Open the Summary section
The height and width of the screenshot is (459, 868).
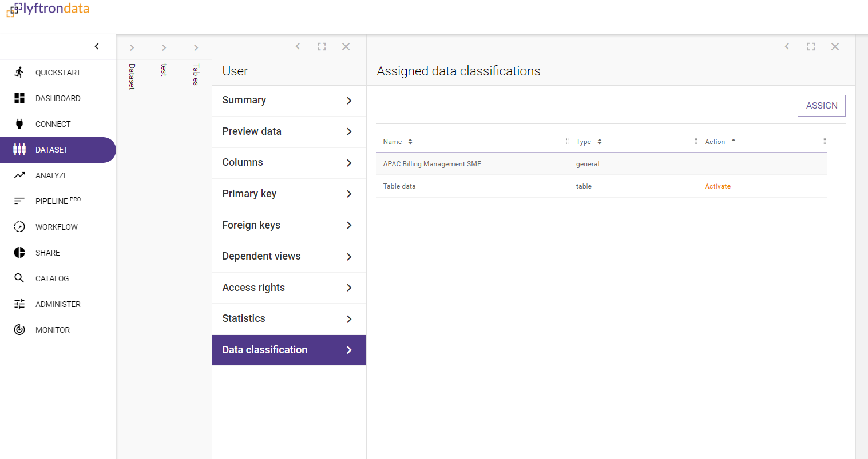[289, 101]
